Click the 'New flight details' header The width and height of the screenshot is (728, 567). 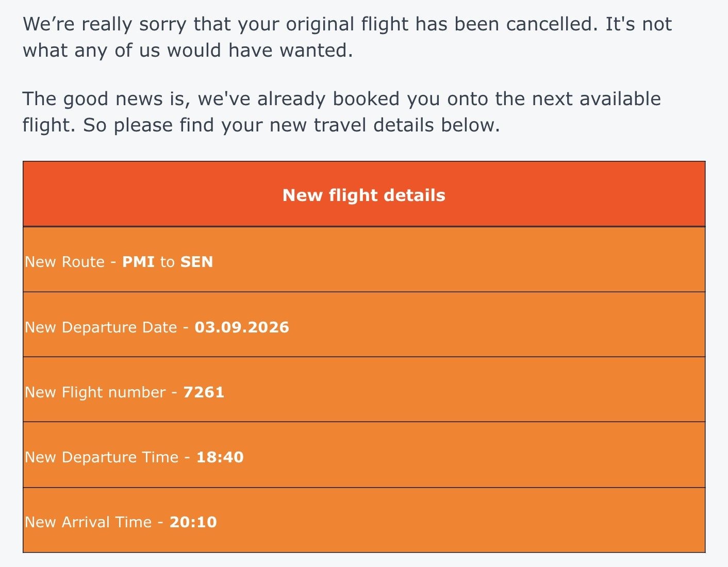364,195
